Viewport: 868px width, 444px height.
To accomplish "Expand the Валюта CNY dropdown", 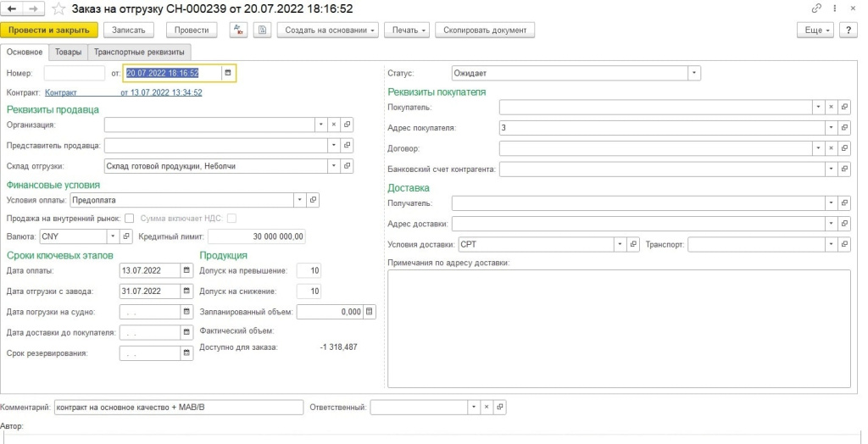I will tap(113, 236).
